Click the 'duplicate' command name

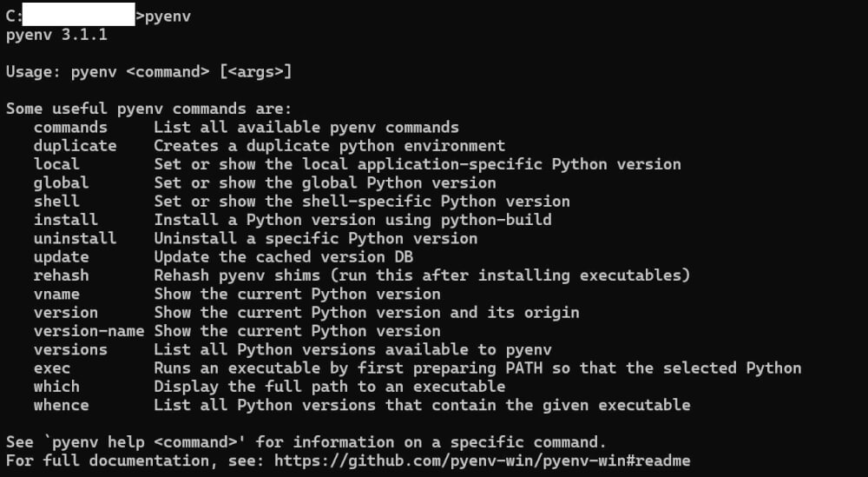[x=75, y=146]
